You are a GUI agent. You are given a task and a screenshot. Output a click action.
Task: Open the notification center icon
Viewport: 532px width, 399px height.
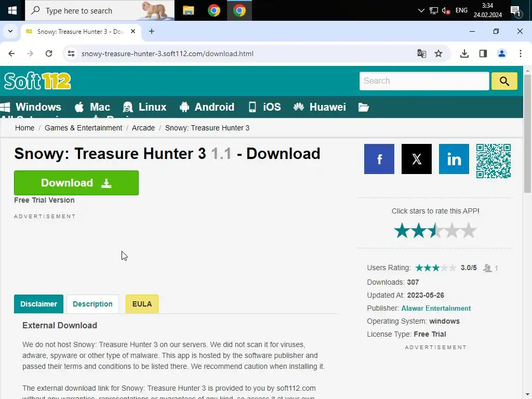[516, 11]
